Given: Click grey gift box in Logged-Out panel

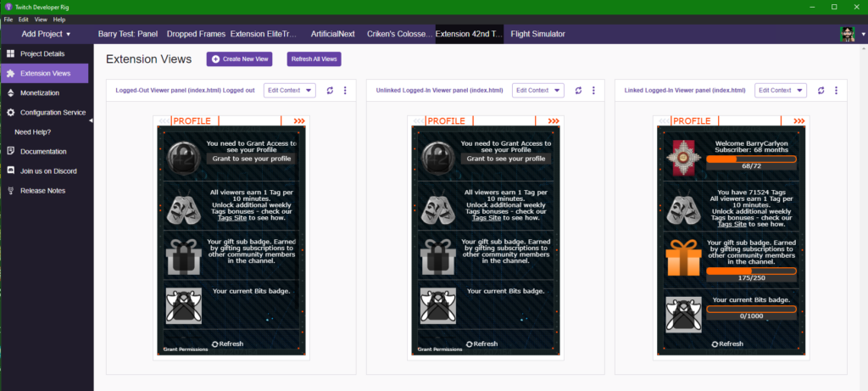Looking at the screenshot, I should tap(183, 258).
